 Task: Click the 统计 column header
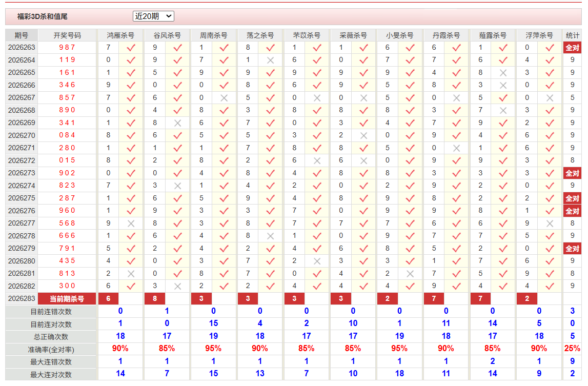[x=572, y=35]
